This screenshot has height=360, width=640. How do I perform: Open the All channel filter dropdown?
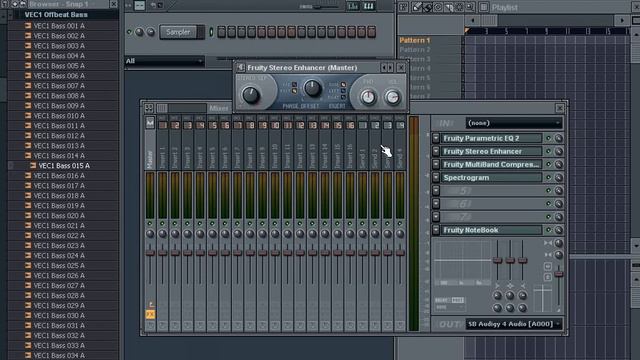click(x=164, y=61)
